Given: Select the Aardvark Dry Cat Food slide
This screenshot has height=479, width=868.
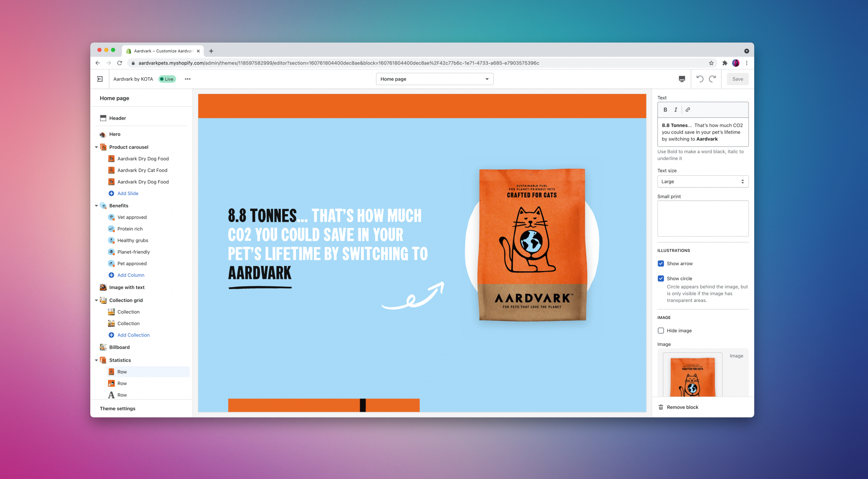Looking at the screenshot, I should point(142,170).
